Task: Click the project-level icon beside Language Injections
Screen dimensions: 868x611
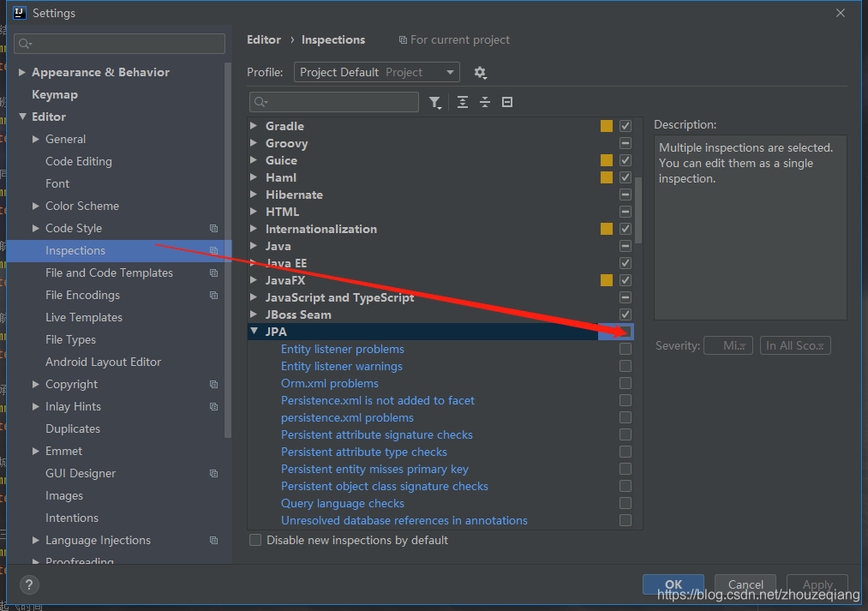Action: click(x=213, y=541)
